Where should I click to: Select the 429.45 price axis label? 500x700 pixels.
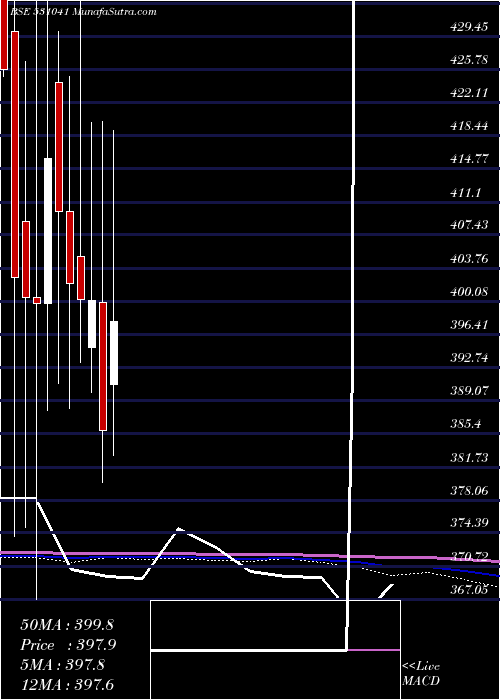469,27
